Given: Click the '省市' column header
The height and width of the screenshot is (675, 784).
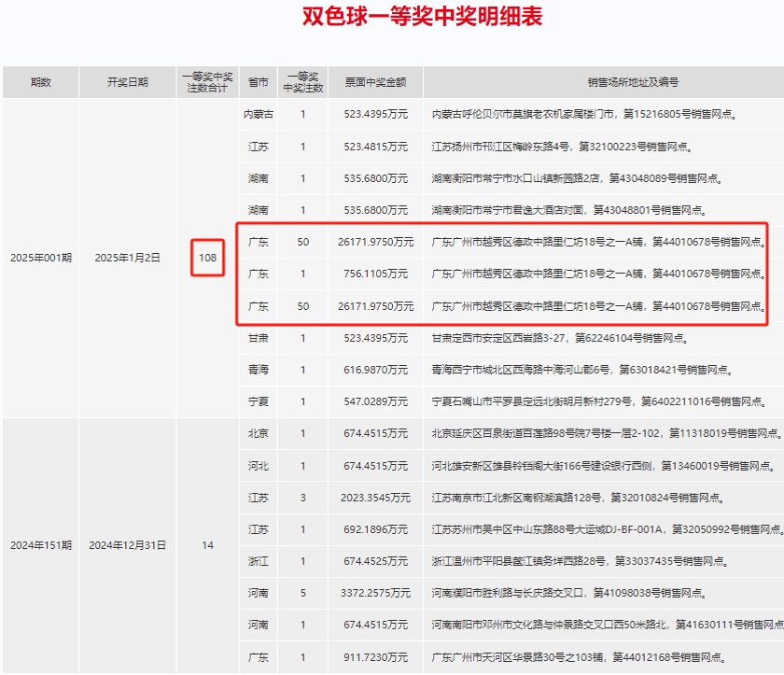Looking at the screenshot, I should tap(258, 82).
